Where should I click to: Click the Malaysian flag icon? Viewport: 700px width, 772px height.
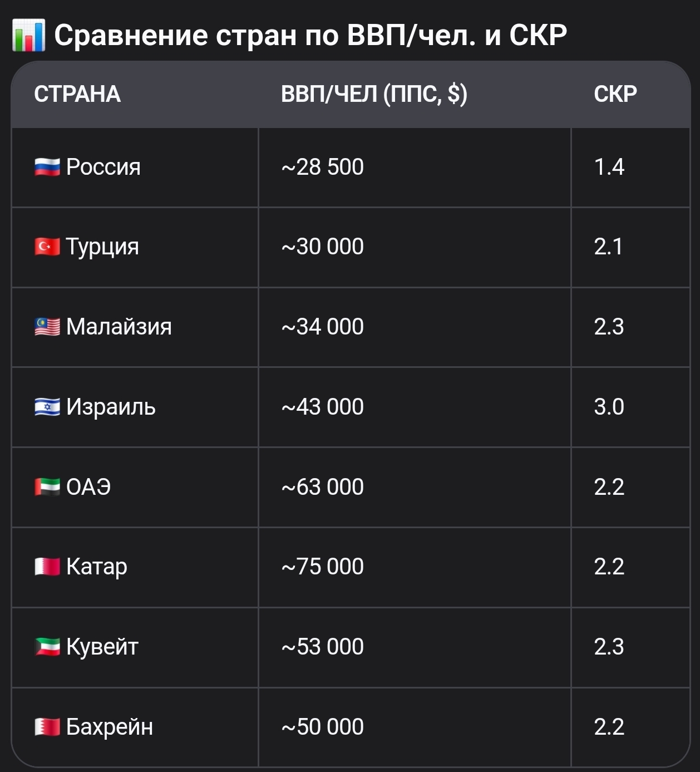pos(47,327)
